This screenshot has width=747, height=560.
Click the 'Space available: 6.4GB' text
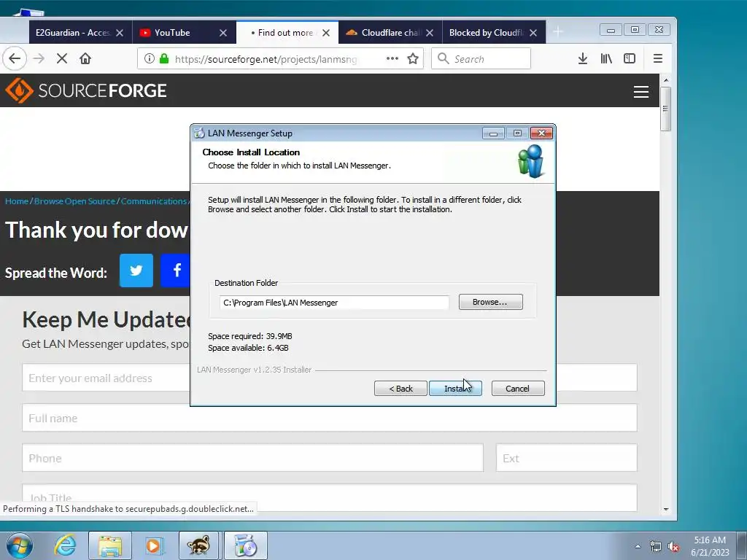[x=248, y=348]
